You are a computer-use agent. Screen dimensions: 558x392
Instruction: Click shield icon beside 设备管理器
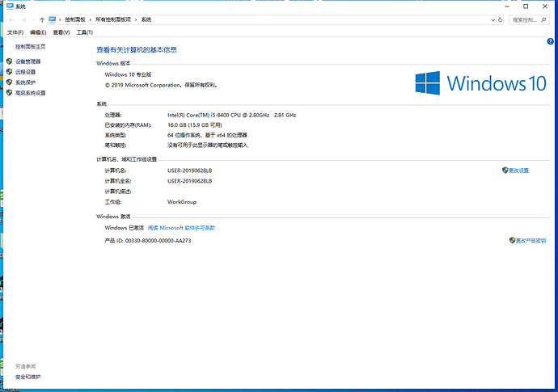[x=10, y=61]
